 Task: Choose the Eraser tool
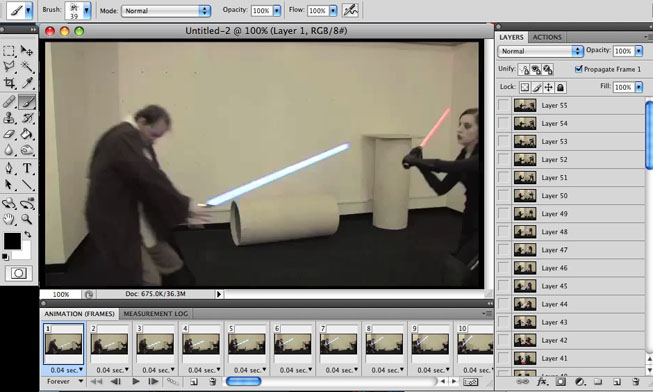click(9, 134)
